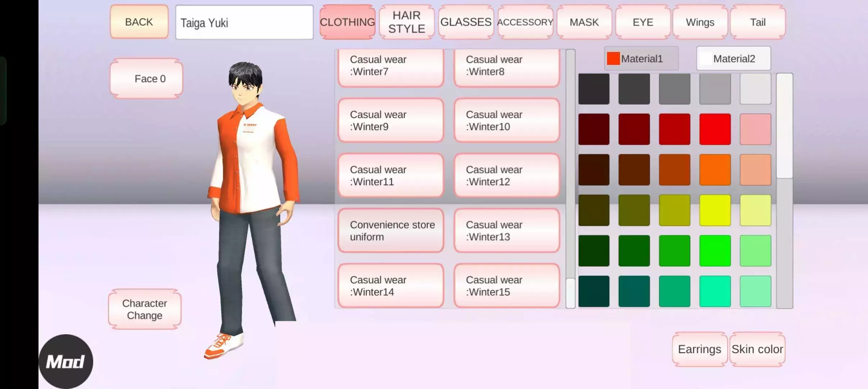Image resolution: width=868 pixels, height=389 pixels.
Task: Pick the bright red color swatch
Action: 715,129
